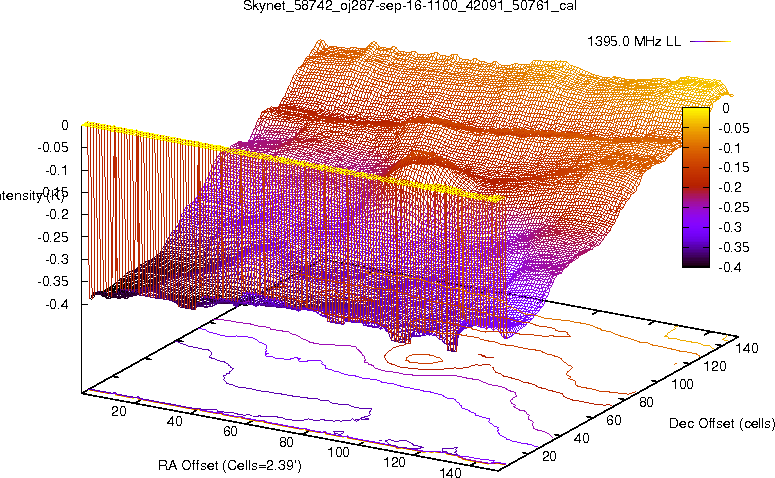Viewport: 775px width, 478px height.
Task: Pick the 120 tick on the RA Offset axis
Action: pyautogui.click(x=394, y=462)
